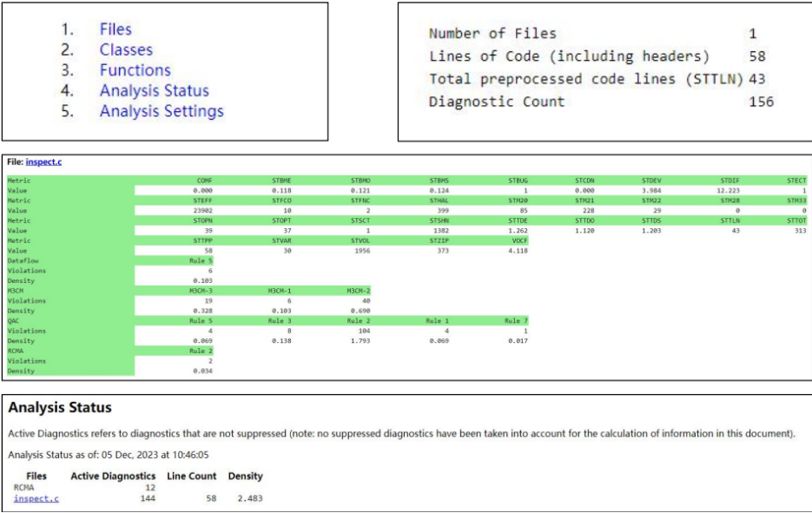The image size is (812, 513).
Task: Jump to the Functions section link
Action: (x=135, y=70)
